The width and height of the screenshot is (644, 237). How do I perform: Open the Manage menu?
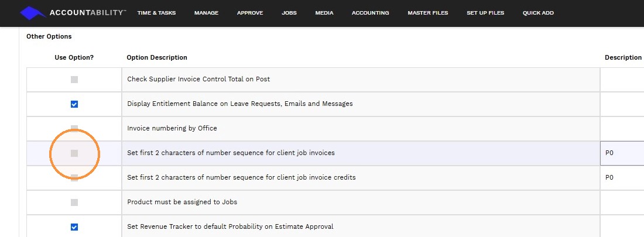[x=206, y=13]
